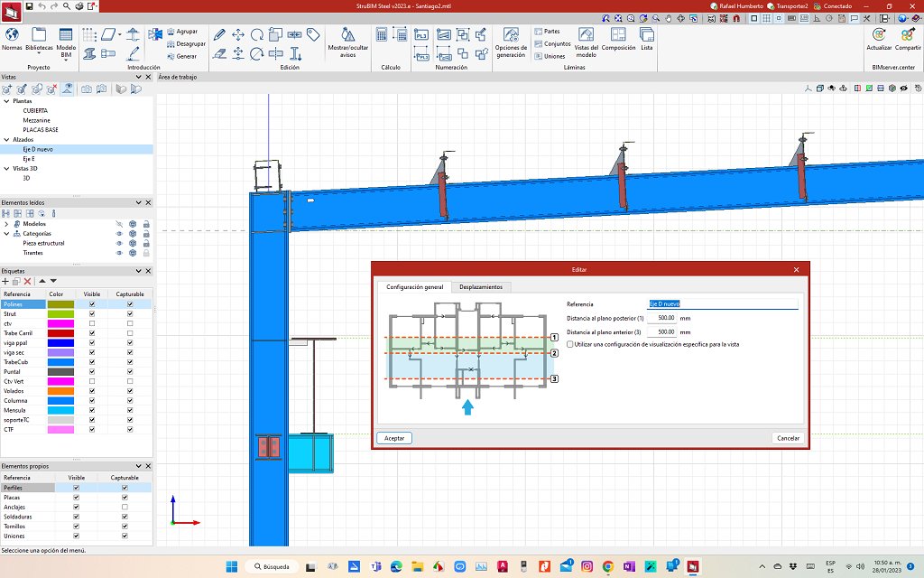Toggle Capturable checkbox for Anclajes
Viewport: 924px width, 578px height.
125,507
